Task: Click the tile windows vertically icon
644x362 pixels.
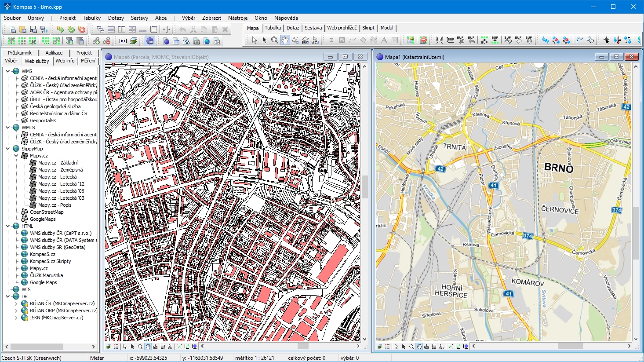Action: tap(122, 29)
